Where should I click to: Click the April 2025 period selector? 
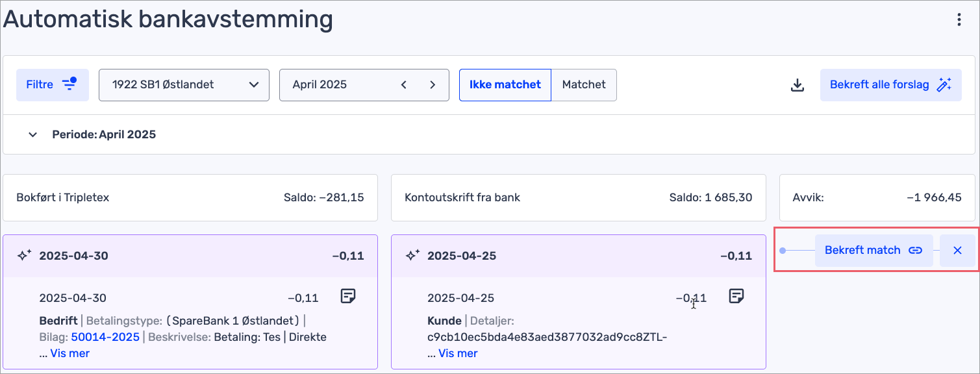338,85
